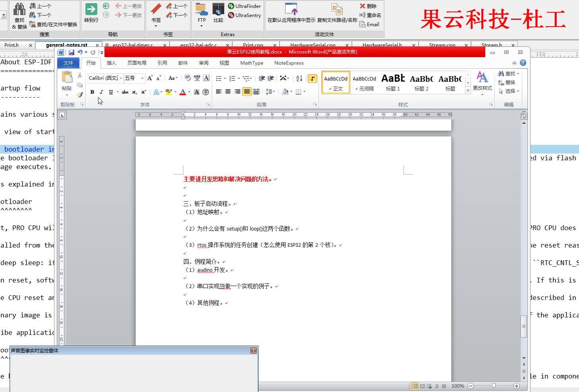The image size is (579, 392).
Task: Click UltraEdit Find & Replace binoculars
Action: coord(19,10)
